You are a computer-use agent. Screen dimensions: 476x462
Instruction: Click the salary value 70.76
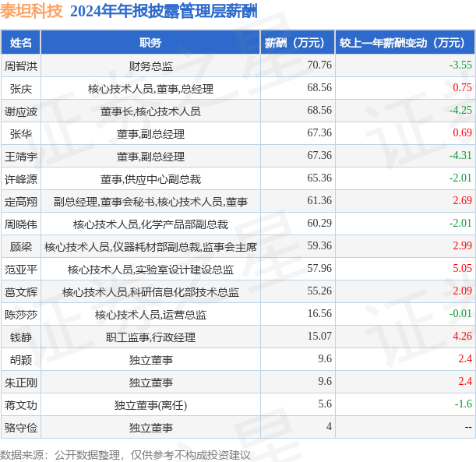[x=319, y=65]
